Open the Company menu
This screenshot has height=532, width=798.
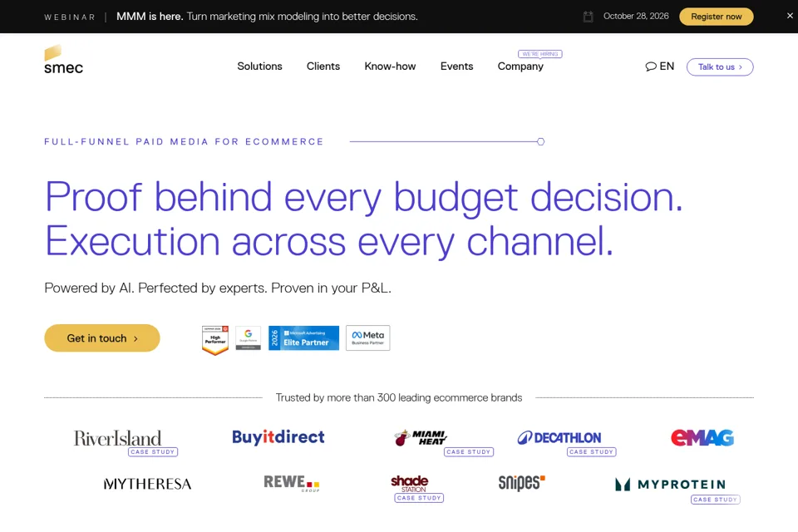[520, 66]
